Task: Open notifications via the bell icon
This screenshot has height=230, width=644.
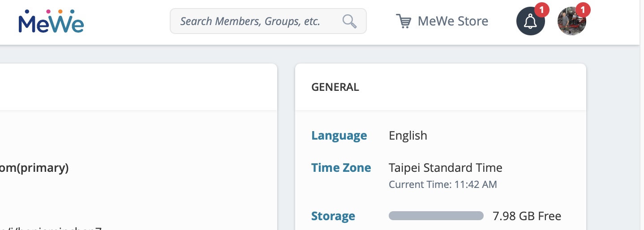Action: (530, 21)
